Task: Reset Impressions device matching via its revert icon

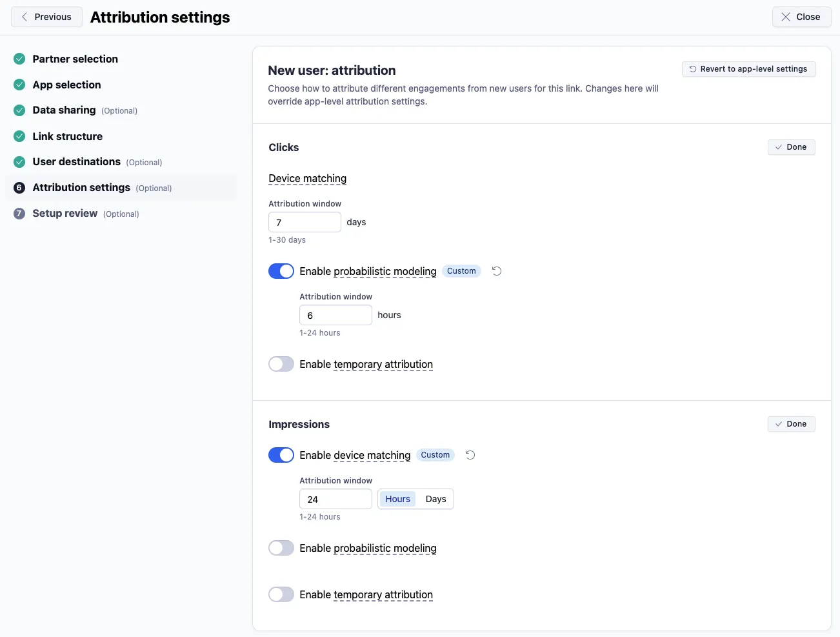Action: 470,455
